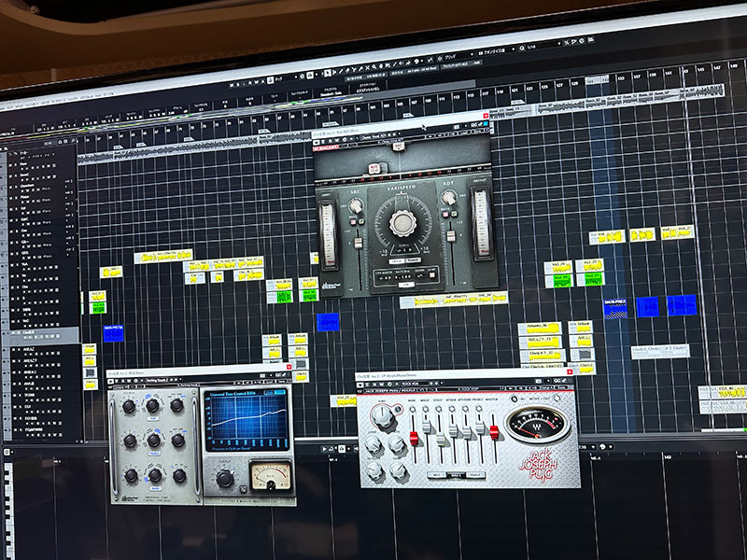747x560 pixels.
Task: Select the Male button in JJP Vocals
Action: (436, 476)
